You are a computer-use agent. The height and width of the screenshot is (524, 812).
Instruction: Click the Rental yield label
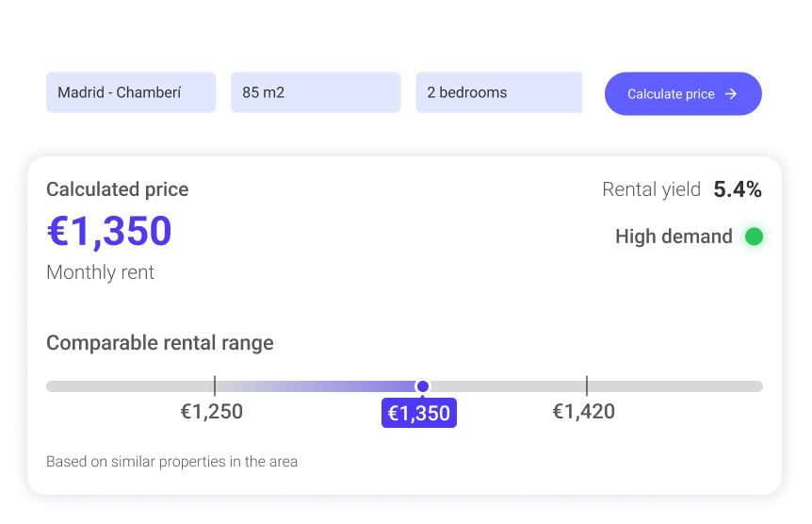(x=651, y=189)
